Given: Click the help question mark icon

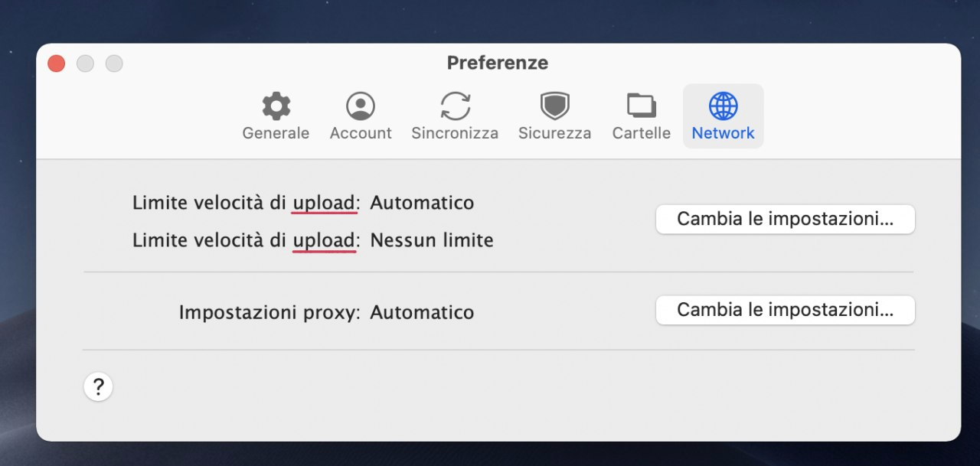Looking at the screenshot, I should (98, 386).
